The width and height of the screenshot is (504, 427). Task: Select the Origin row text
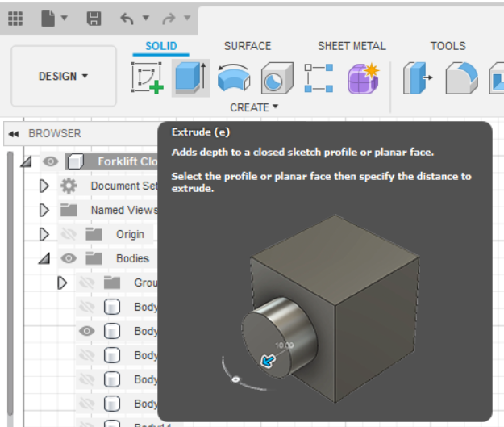130,234
